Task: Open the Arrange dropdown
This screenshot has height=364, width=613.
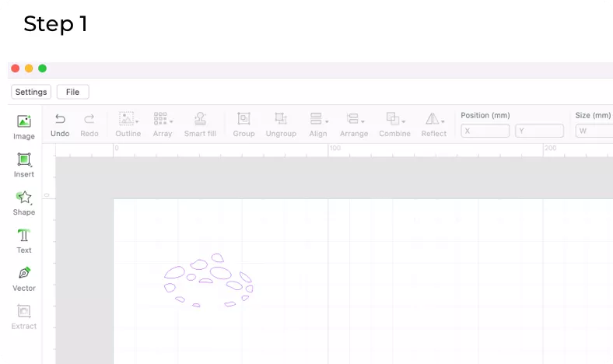Action: pos(363,121)
